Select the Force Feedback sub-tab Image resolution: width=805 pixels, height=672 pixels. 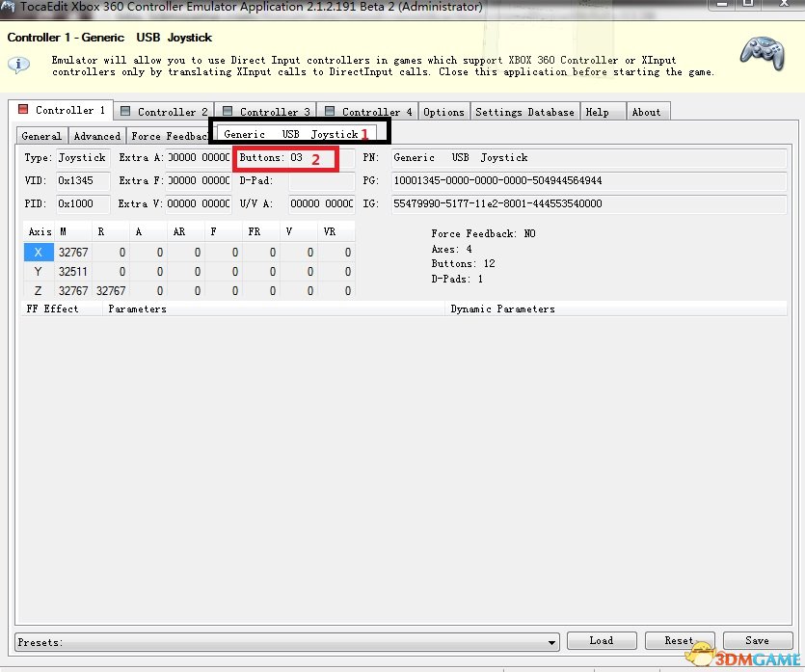[x=169, y=136]
